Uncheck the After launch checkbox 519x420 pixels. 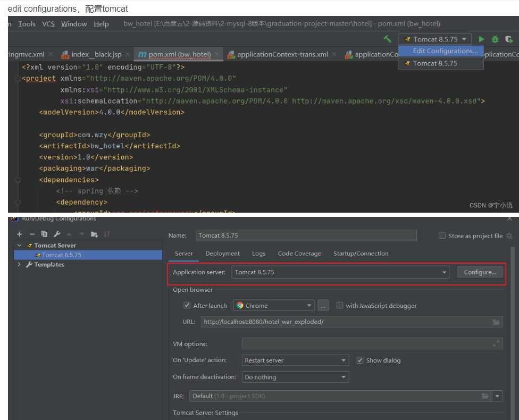point(187,305)
